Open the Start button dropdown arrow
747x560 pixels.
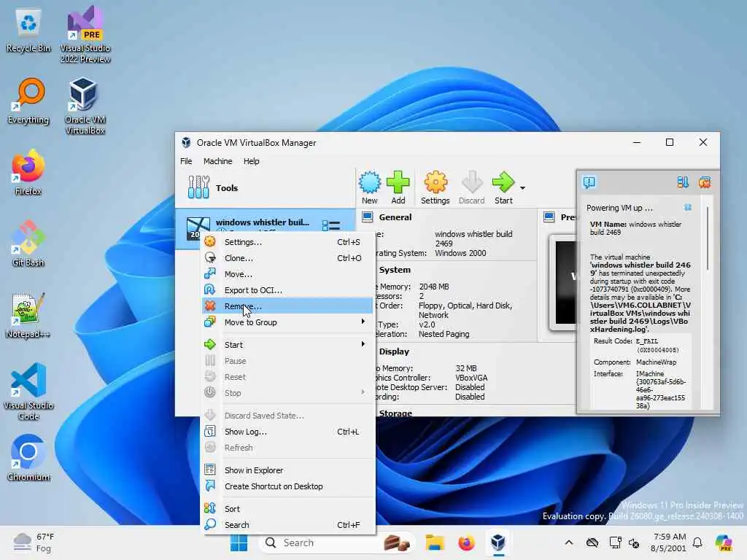pos(522,187)
